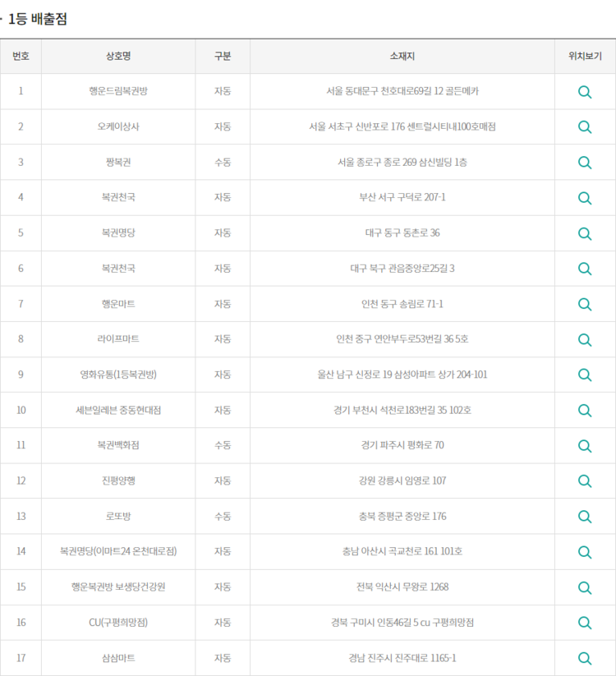Click 자동 type in 행운드림복권방 row

[x=223, y=91]
